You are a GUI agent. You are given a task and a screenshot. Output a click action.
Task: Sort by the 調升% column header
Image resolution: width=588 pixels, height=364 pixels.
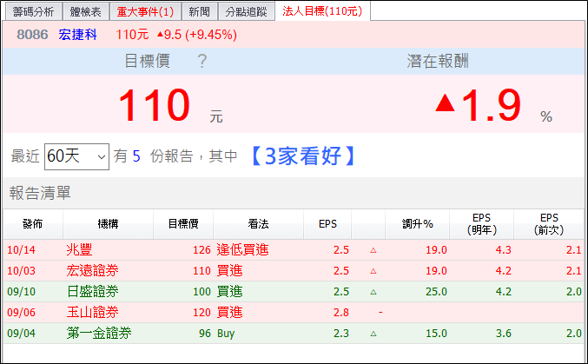pyautogui.click(x=418, y=224)
